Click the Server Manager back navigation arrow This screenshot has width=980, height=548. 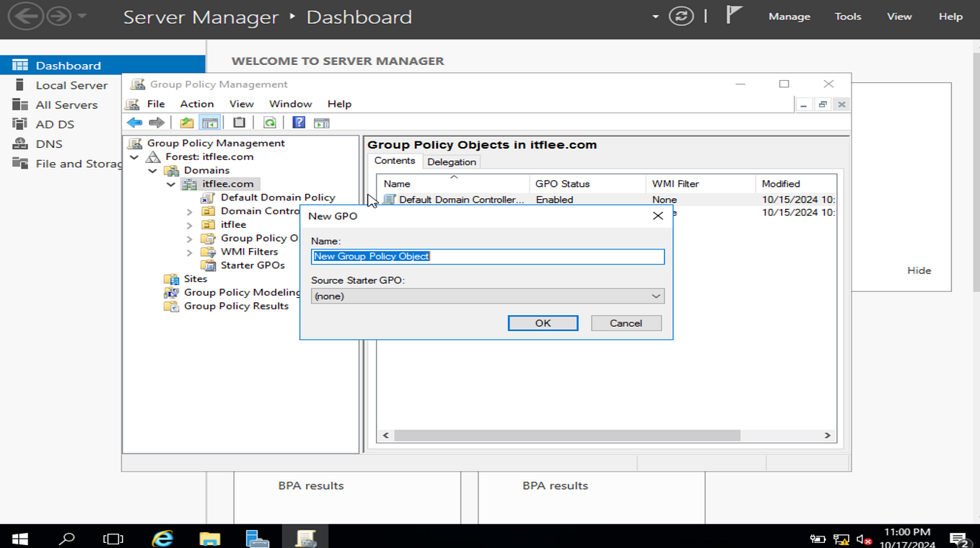(25, 16)
